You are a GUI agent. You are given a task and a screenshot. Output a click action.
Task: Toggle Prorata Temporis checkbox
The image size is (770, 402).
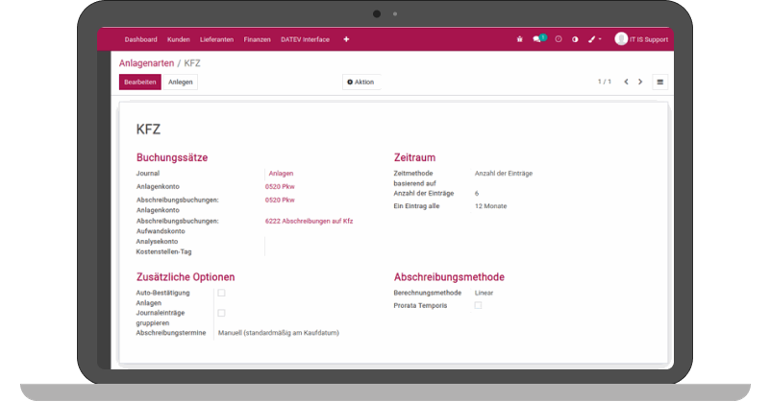click(x=478, y=305)
